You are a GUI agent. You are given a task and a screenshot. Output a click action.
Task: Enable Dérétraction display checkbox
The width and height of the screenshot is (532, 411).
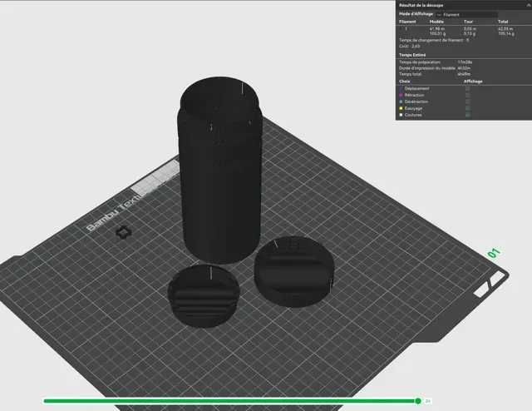pos(467,102)
